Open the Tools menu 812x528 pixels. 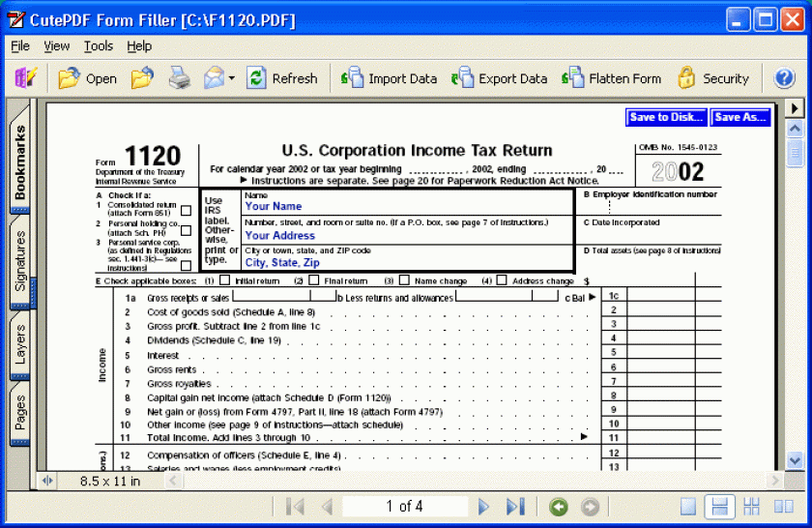tap(99, 46)
